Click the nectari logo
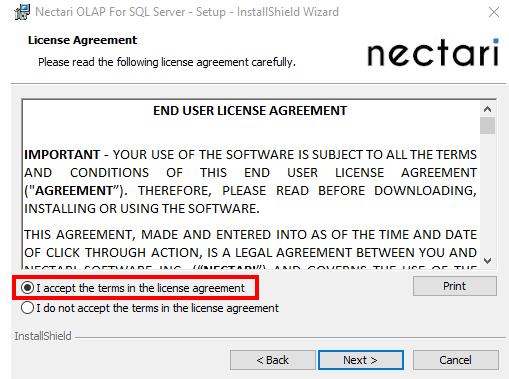This screenshot has width=509, height=379. tap(433, 53)
